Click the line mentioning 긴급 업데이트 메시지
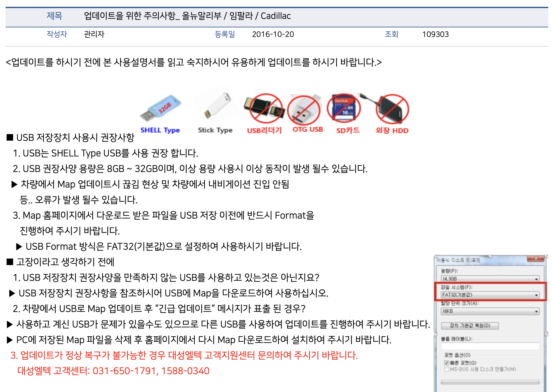Screen dimensions: 552x392 tap(159, 309)
